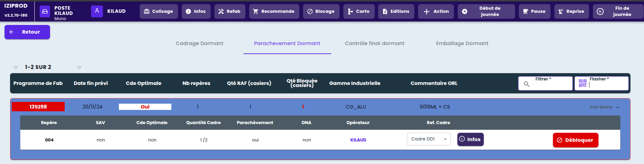
Task: Click the 9016ML + CS comment
Action: click(435, 107)
